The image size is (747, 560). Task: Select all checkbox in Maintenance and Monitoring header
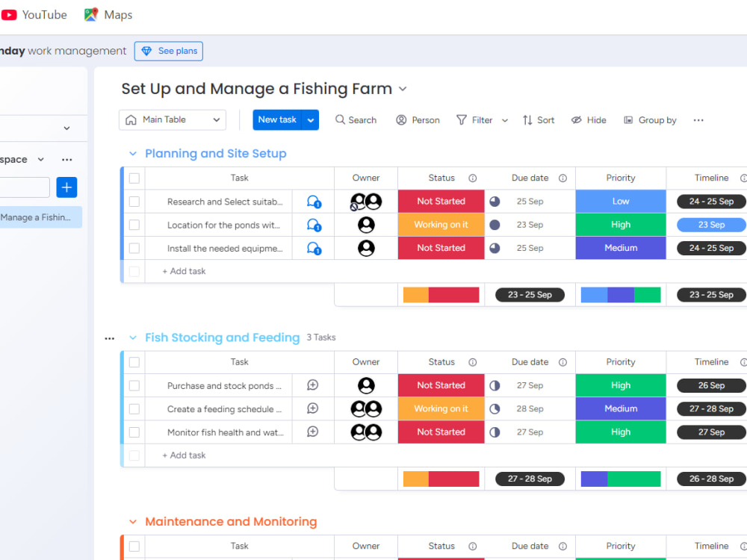[134, 547]
